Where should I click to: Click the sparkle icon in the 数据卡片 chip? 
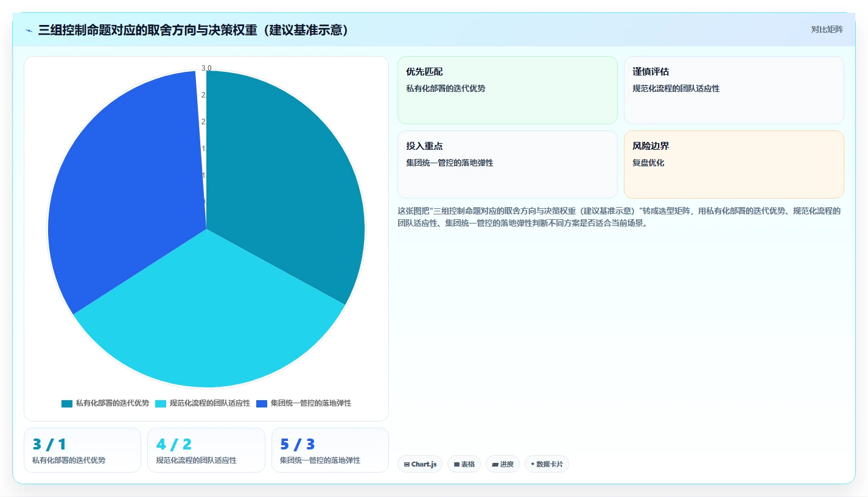tap(533, 464)
